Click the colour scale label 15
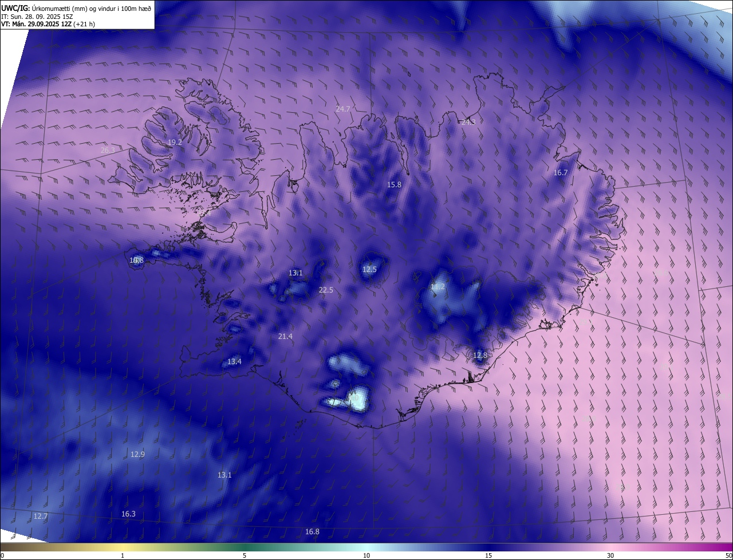 (x=488, y=555)
